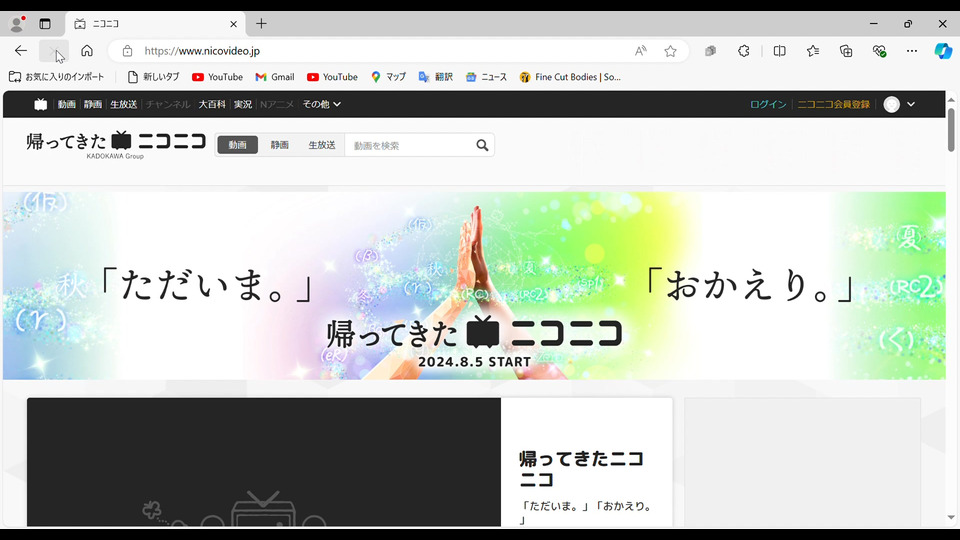Expand the account dropdown chevron
This screenshot has width=960, height=540.
[x=911, y=104]
